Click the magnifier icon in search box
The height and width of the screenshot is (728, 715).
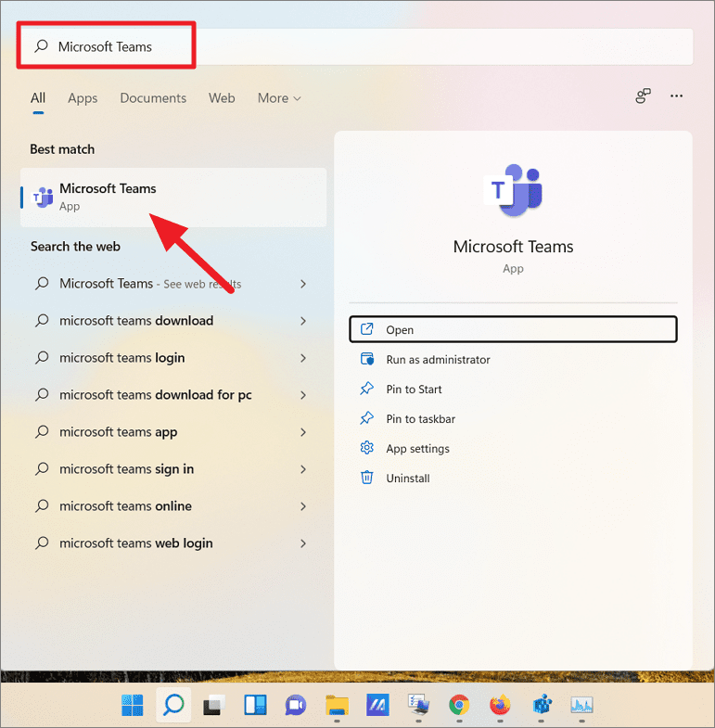pos(42,46)
